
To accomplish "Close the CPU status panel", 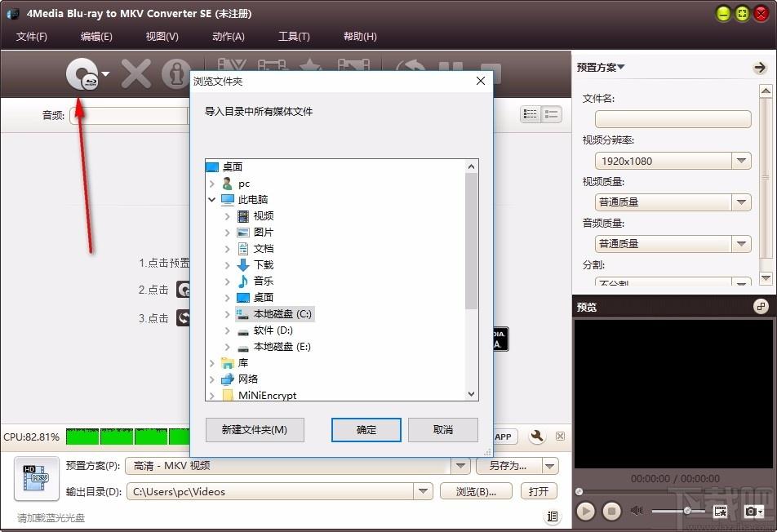I will (x=560, y=436).
